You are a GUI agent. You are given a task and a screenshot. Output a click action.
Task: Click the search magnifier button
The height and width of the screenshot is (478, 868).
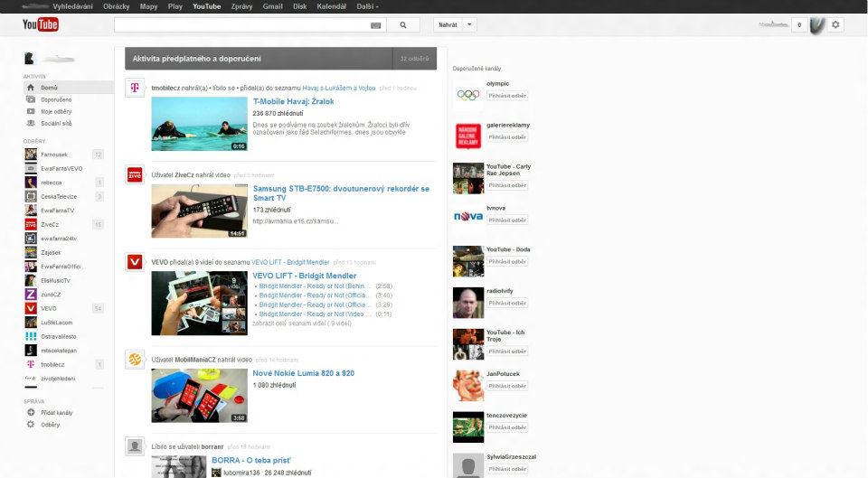click(x=403, y=25)
